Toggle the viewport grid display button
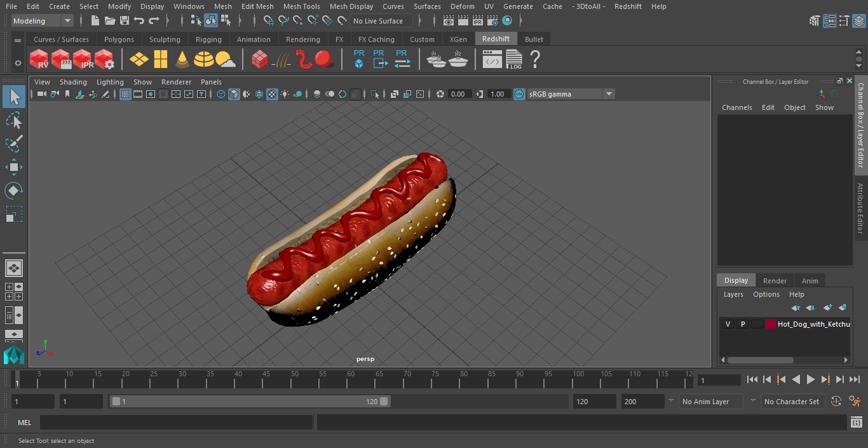Image resolution: width=868 pixels, height=448 pixels. 125,94
